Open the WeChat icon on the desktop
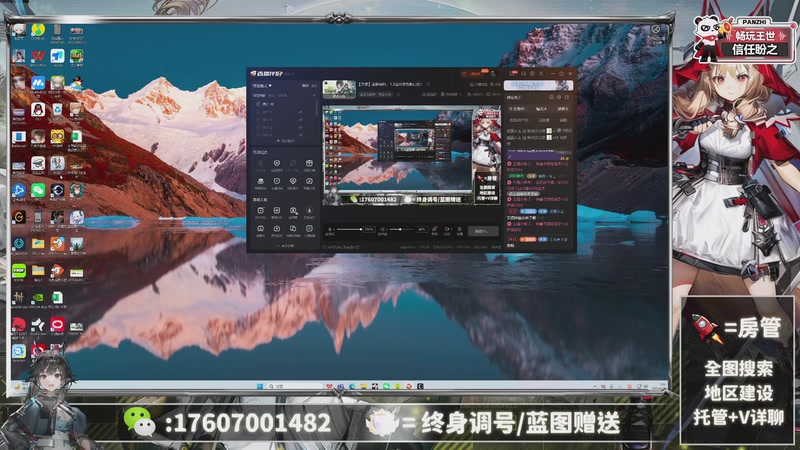Viewport: 800px width, 450px height. pos(38,189)
